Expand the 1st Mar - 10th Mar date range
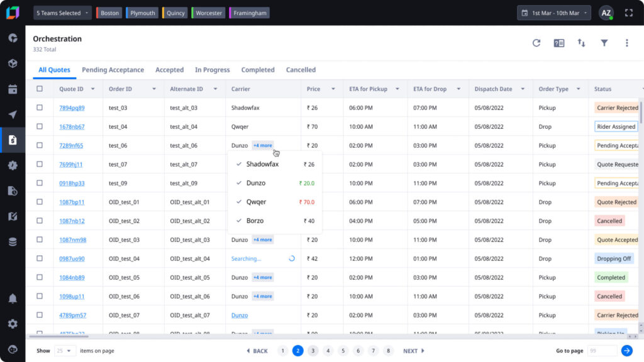644x362 pixels. coord(554,13)
